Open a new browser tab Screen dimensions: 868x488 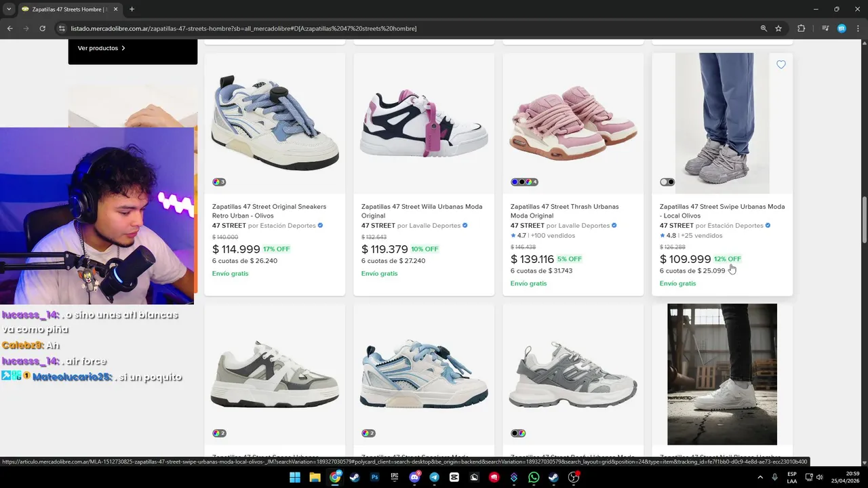click(x=132, y=9)
